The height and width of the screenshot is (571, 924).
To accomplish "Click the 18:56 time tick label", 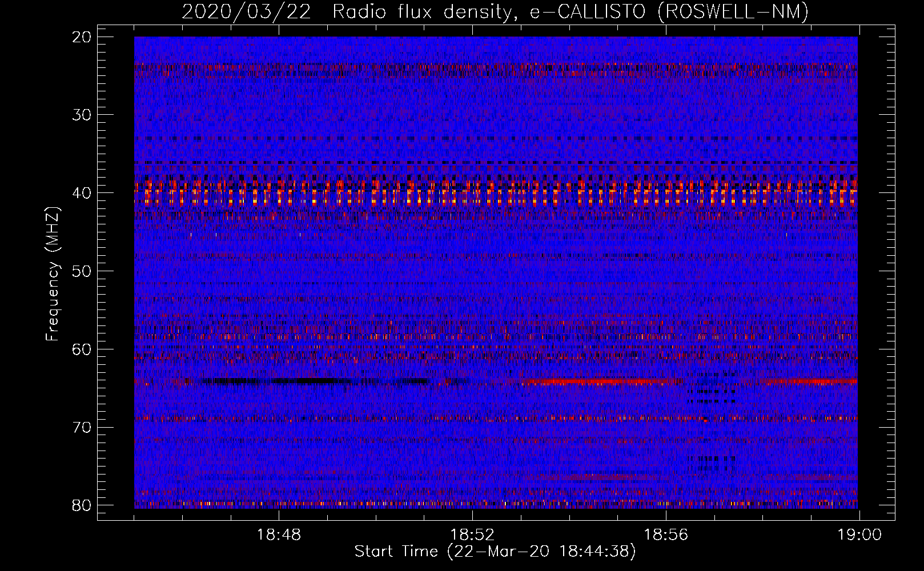I will point(666,535).
